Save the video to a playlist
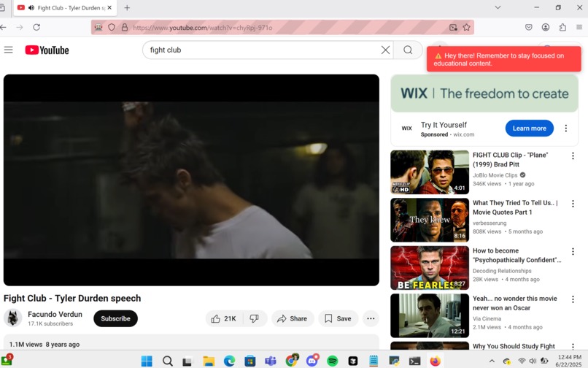 coord(338,318)
